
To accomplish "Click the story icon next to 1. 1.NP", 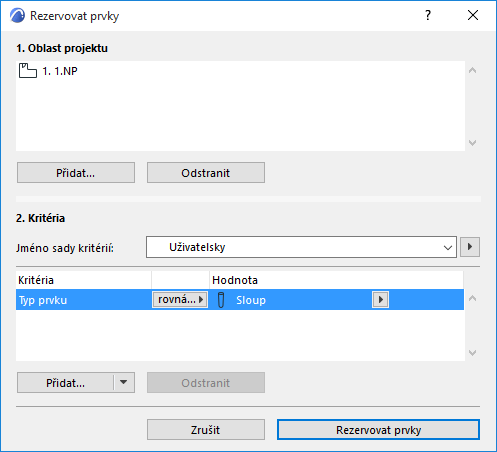I will click(x=28, y=71).
